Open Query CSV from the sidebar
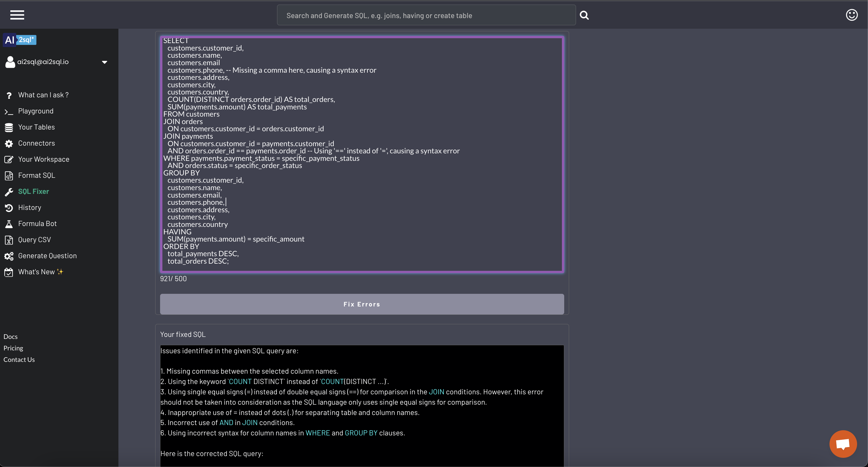The image size is (868, 467). [x=34, y=240]
